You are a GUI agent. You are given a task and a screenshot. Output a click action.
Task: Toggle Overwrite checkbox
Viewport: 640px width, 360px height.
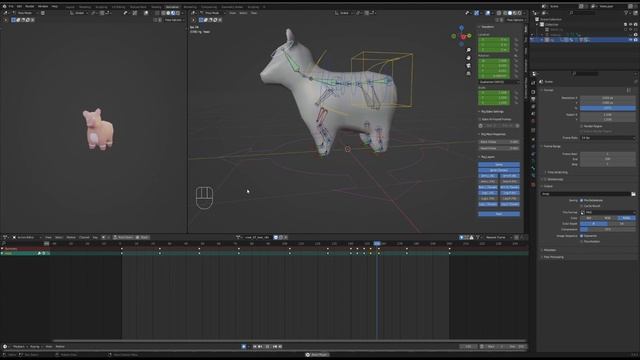click(x=582, y=236)
